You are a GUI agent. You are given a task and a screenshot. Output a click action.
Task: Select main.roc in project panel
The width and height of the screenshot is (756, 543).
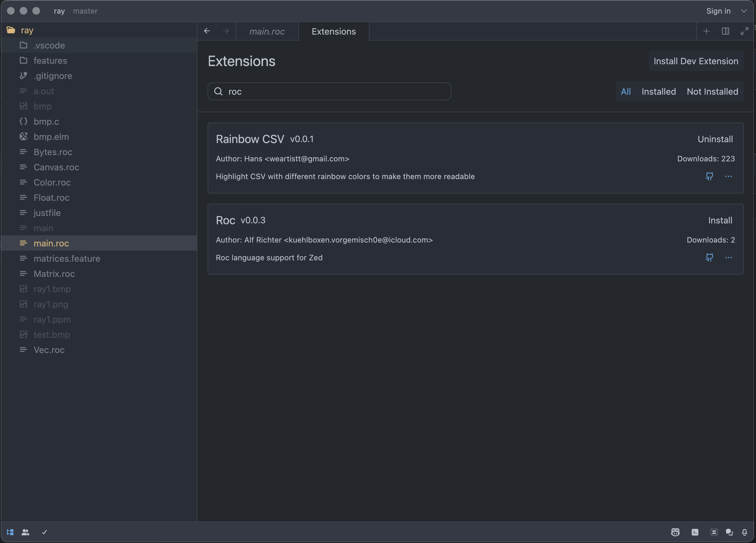pos(99,243)
